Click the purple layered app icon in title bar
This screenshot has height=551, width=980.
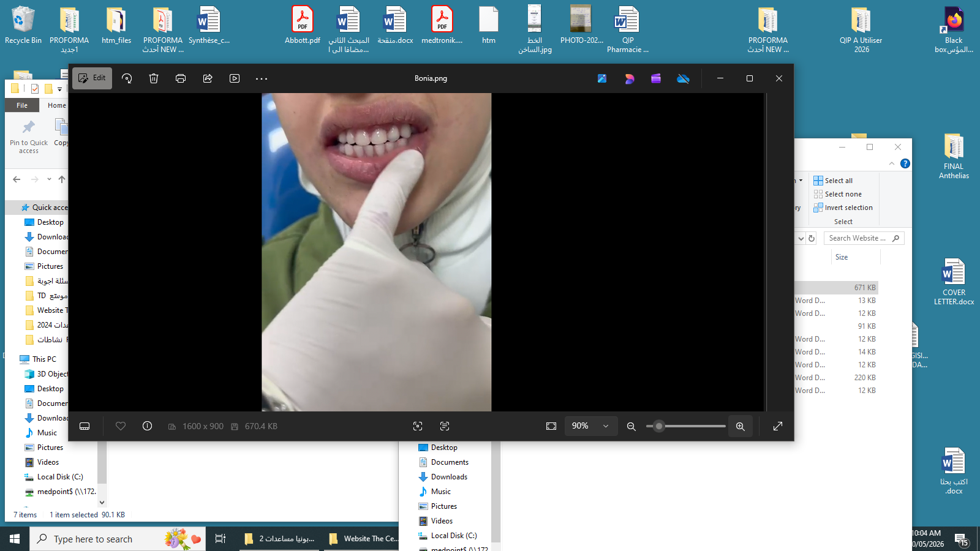click(656, 78)
